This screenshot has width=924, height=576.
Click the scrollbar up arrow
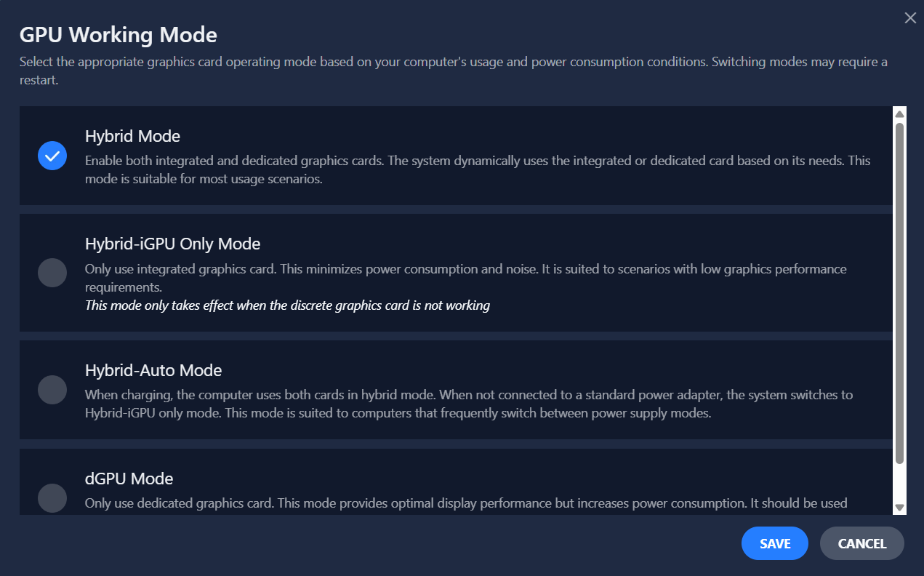899,114
